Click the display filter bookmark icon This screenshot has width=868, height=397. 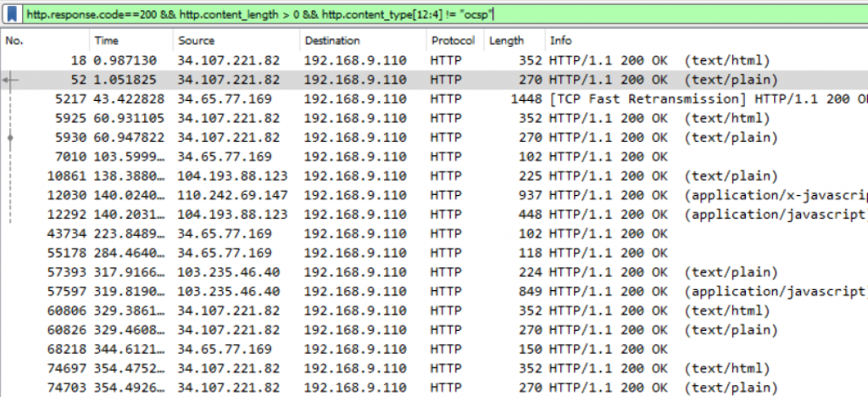pos(12,14)
